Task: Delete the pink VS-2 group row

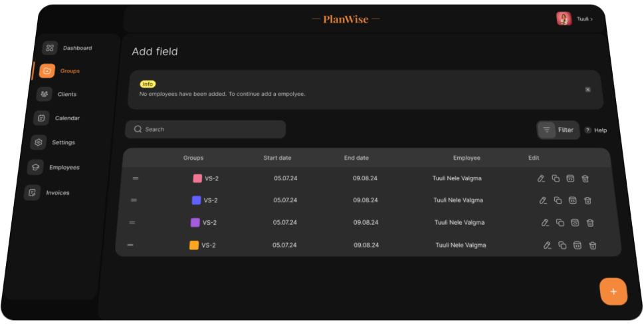Action: 585,178
